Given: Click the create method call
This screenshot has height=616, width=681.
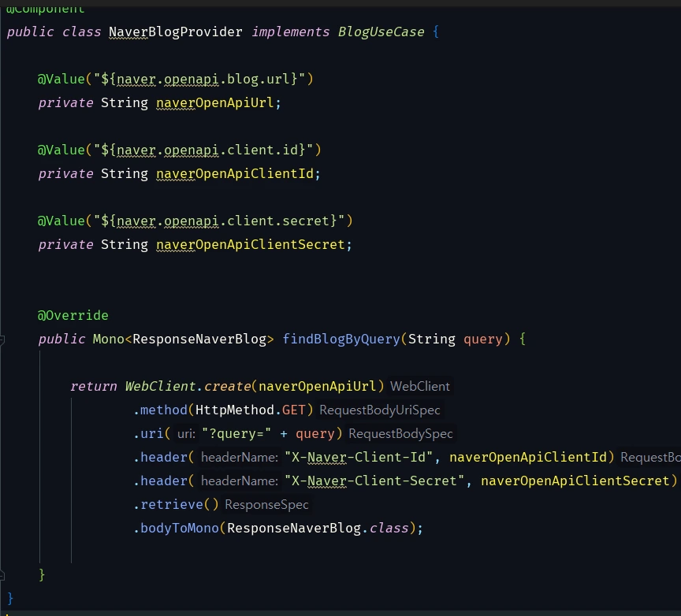Looking at the screenshot, I should (227, 386).
